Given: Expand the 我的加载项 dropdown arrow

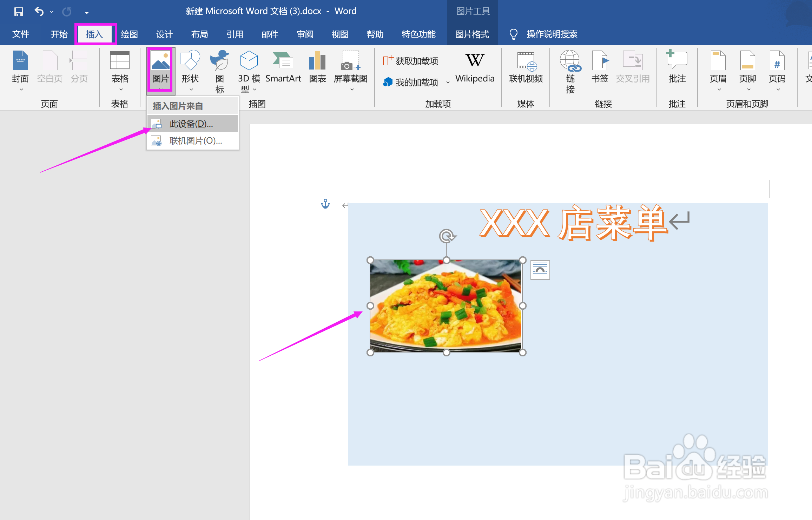Looking at the screenshot, I should 448,82.
